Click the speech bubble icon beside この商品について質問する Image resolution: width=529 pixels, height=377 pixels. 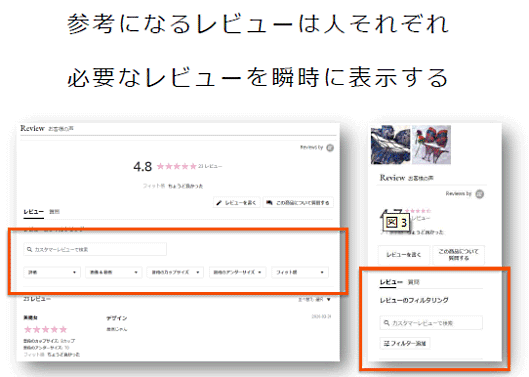click(269, 203)
